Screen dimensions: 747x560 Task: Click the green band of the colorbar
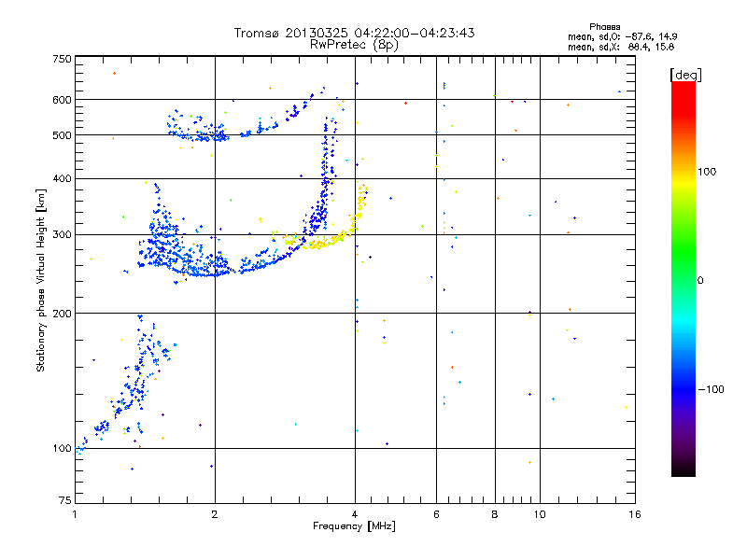coord(684,252)
